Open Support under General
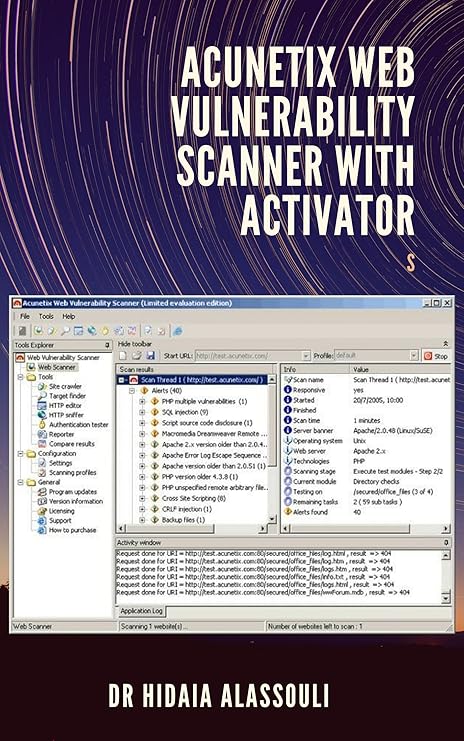This screenshot has width=464, height=741. pyautogui.click(x=60, y=520)
